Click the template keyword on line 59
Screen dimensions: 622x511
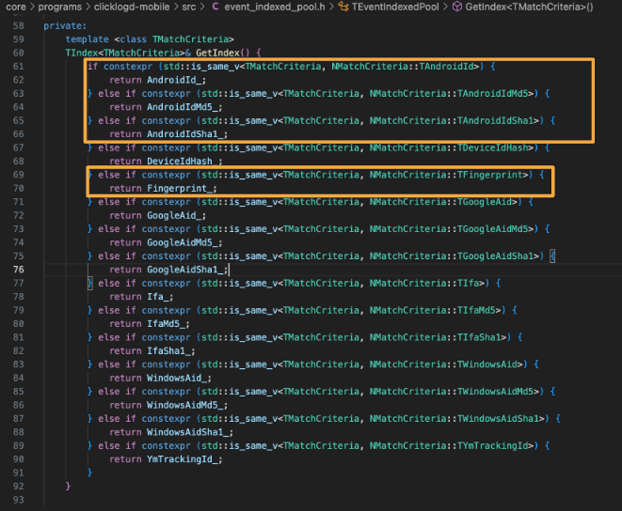pos(87,39)
